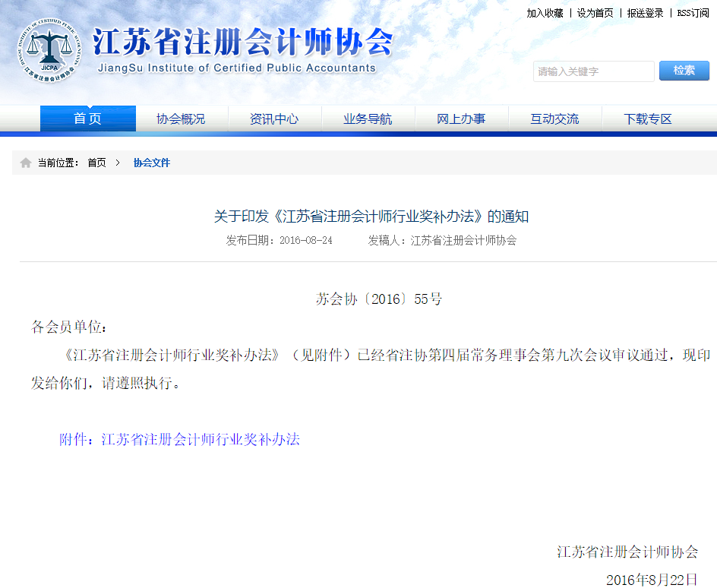Click 首页 in the breadcrumb trail
717x588 pixels.
[x=96, y=163]
